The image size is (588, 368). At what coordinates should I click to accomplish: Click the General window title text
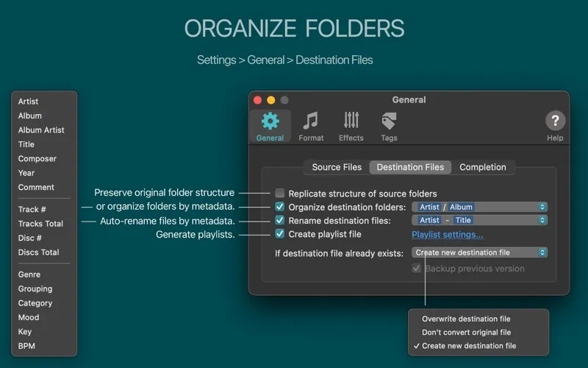coord(409,99)
